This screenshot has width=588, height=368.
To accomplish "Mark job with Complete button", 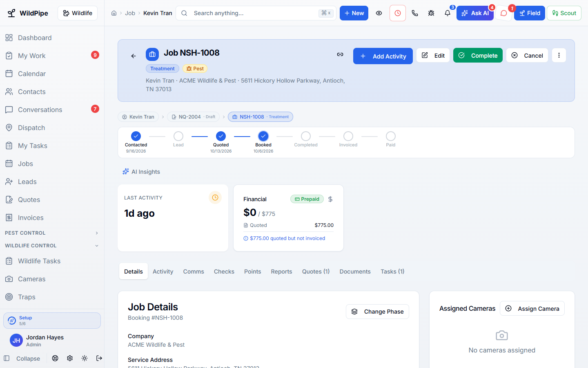I will tap(478, 55).
